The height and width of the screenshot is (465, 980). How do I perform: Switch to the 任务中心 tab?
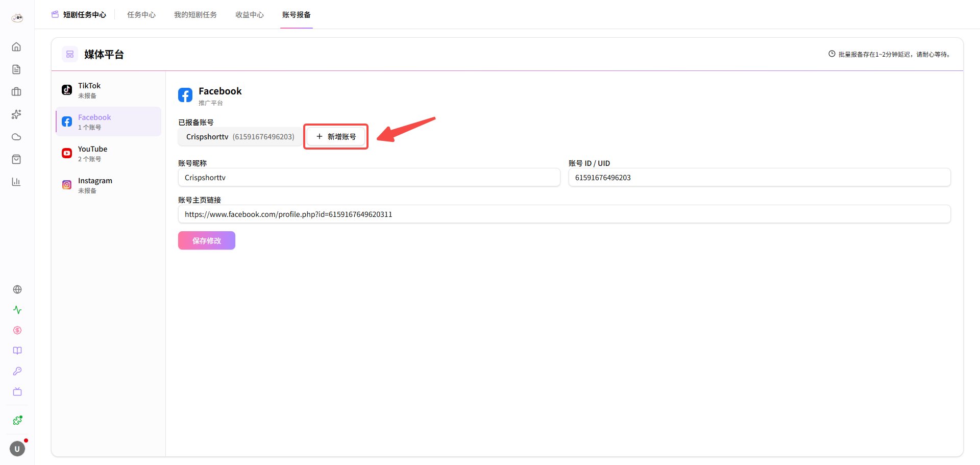tap(141, 15)
